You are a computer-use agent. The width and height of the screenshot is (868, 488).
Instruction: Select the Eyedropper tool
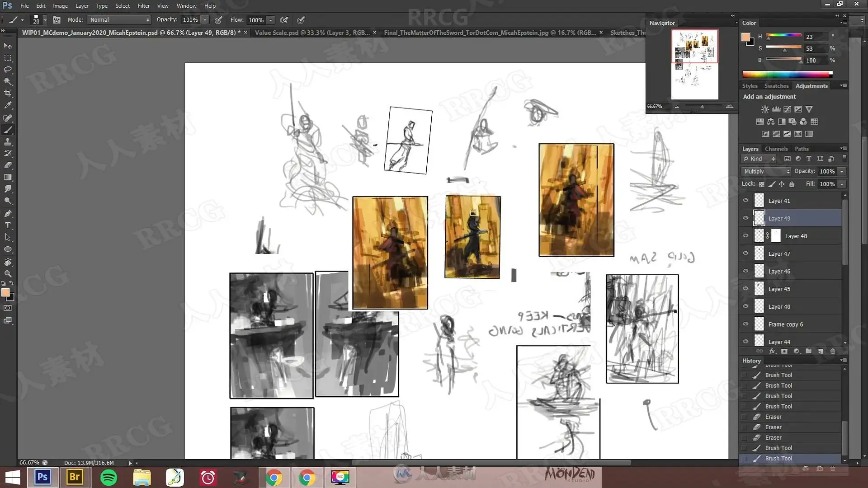[8, 105]
